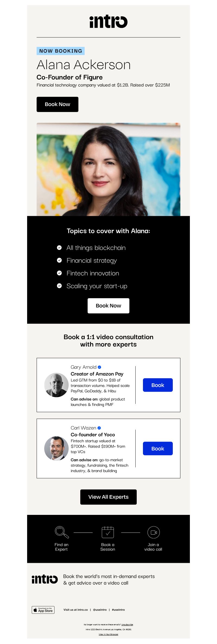Open View All Experts
The image size is (217, 644).
(x=108, y=497)
